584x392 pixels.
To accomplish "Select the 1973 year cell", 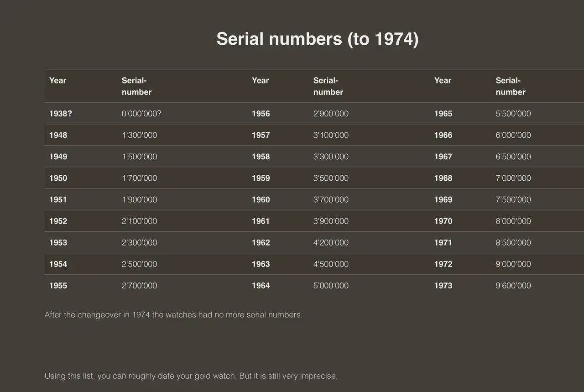I will tap(443, 286).
